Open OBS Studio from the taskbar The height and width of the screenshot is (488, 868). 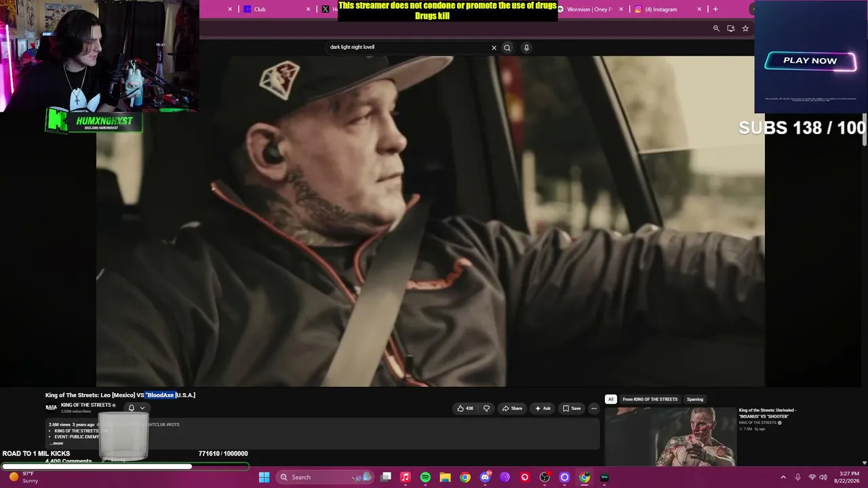[x=545, y=477]
